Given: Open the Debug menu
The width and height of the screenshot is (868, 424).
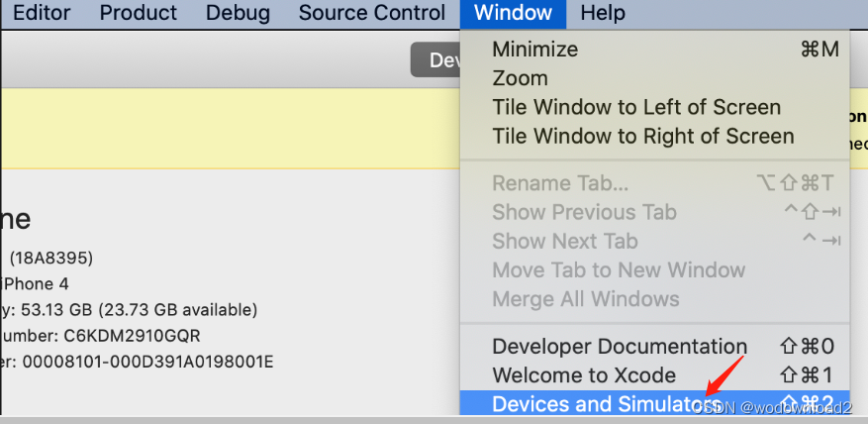Looking at the screenshot, I should coord(238,13).
